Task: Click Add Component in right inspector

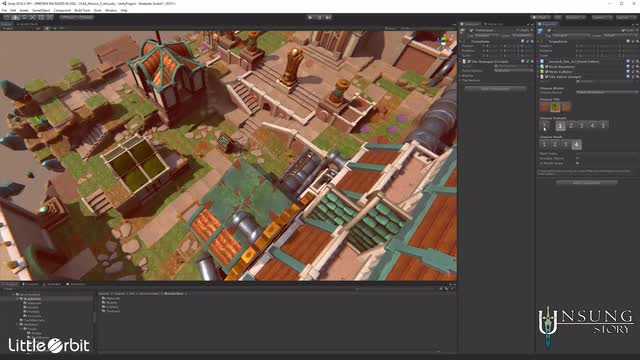Action: 587,182
